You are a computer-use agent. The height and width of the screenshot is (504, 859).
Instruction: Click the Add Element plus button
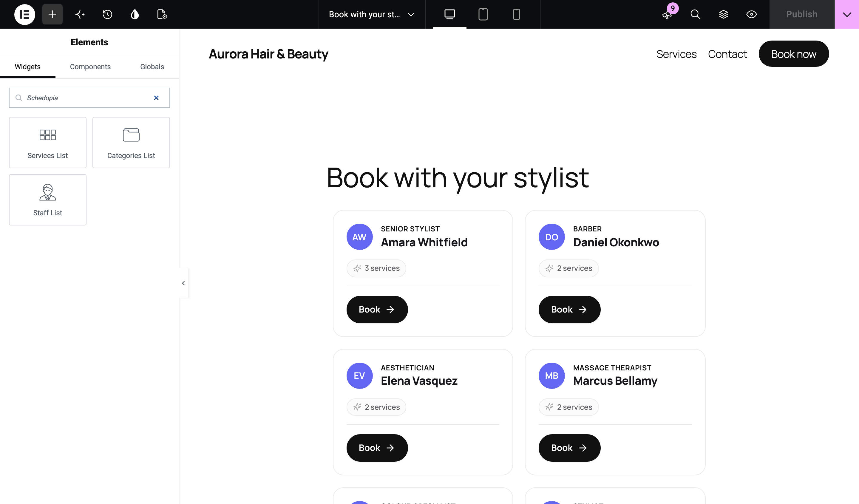pos(52,14)
